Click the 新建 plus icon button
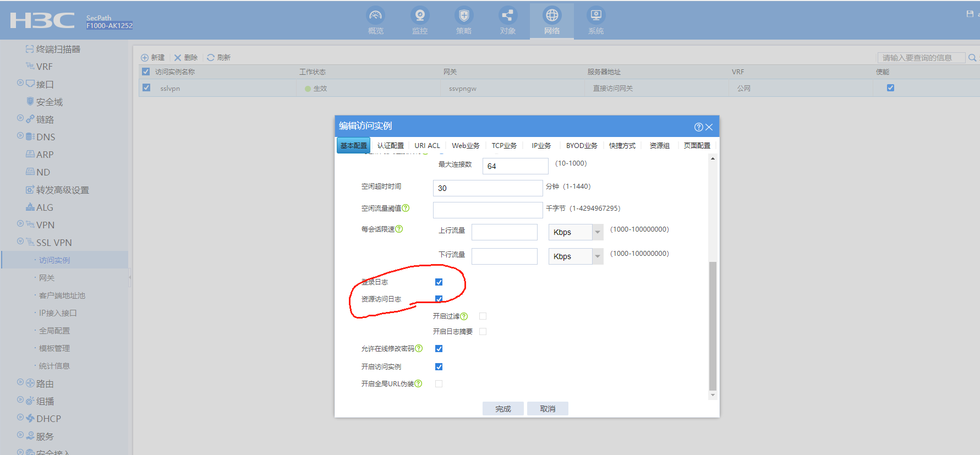This screenshot has width=980, height=455. [x=152, y=57]
